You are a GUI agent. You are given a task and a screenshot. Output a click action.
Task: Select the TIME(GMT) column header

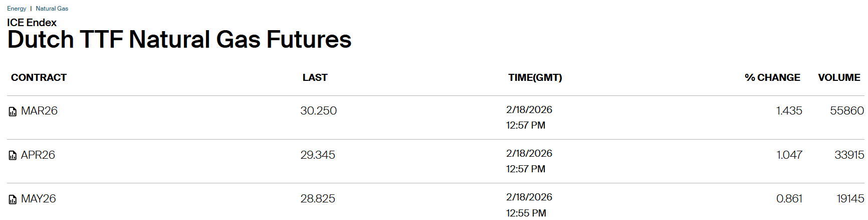(x=535, y=78)
